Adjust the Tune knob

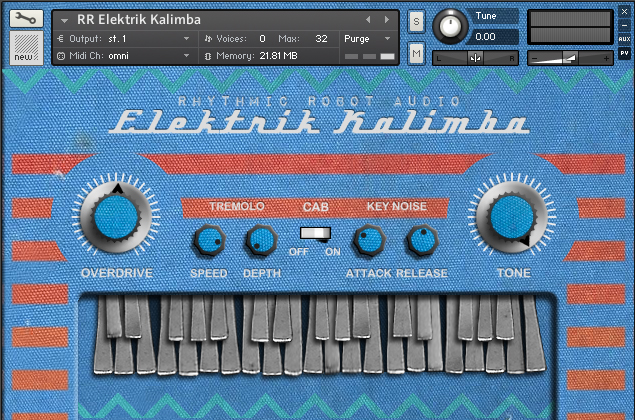point(450,27)
